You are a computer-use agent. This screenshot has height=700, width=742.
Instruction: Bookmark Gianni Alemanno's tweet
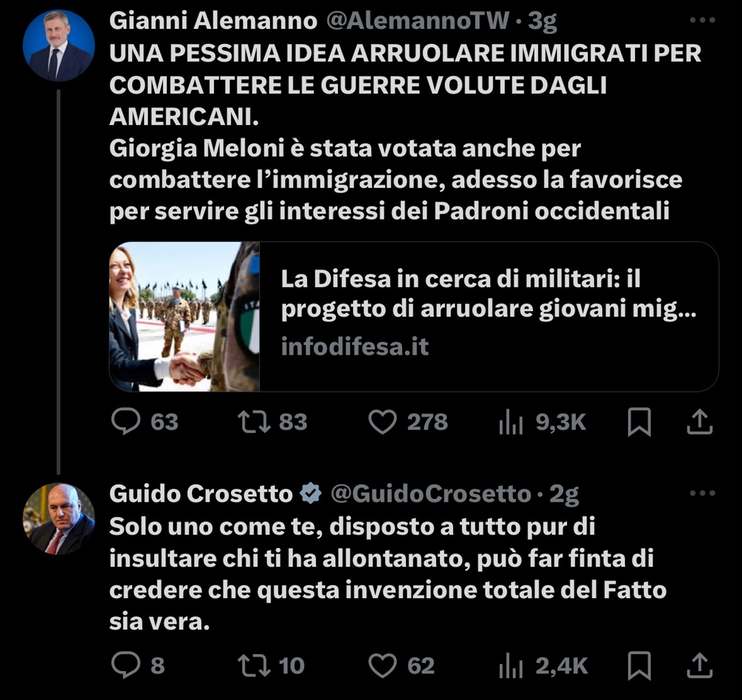pyautogui.click(x=639, y=422)
